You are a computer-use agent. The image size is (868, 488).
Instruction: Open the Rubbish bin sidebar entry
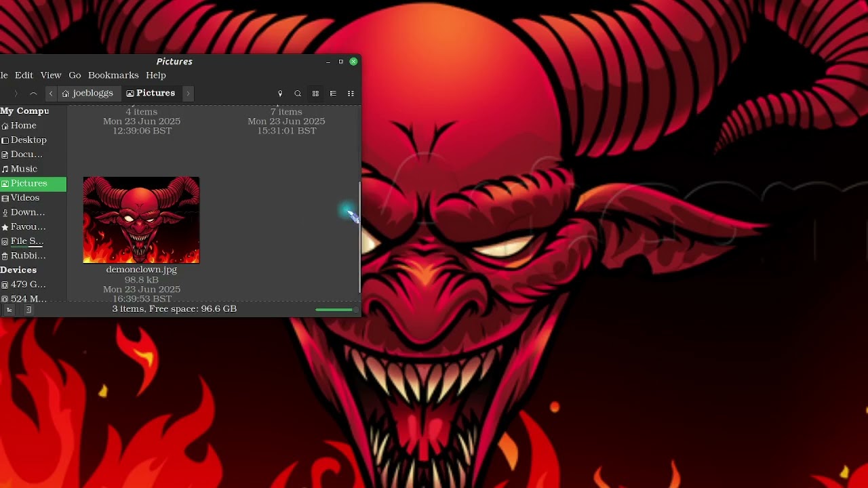[33, 256]
